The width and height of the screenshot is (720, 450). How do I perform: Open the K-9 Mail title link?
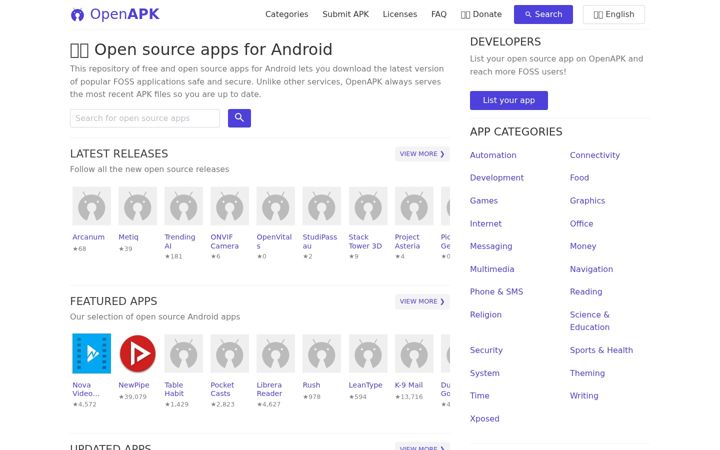pos(409,385)
